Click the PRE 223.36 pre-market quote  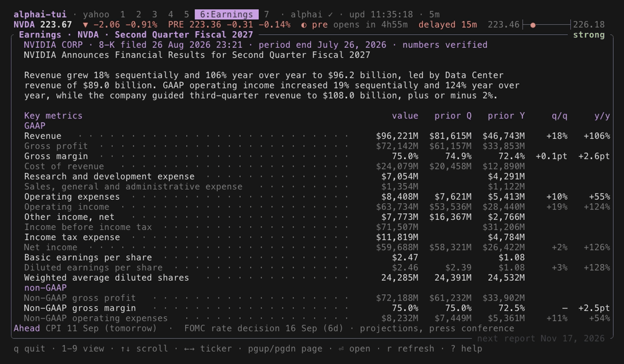point(229,24)
